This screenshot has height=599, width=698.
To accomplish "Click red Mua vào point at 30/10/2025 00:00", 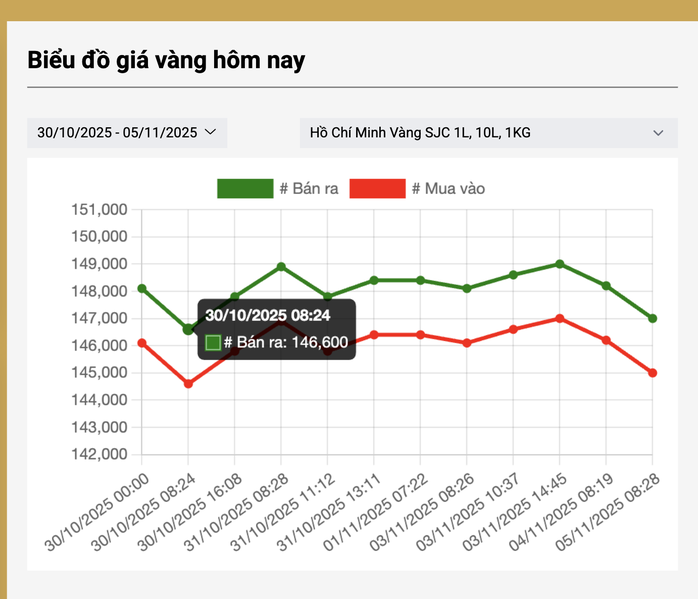I will [142, 343].
